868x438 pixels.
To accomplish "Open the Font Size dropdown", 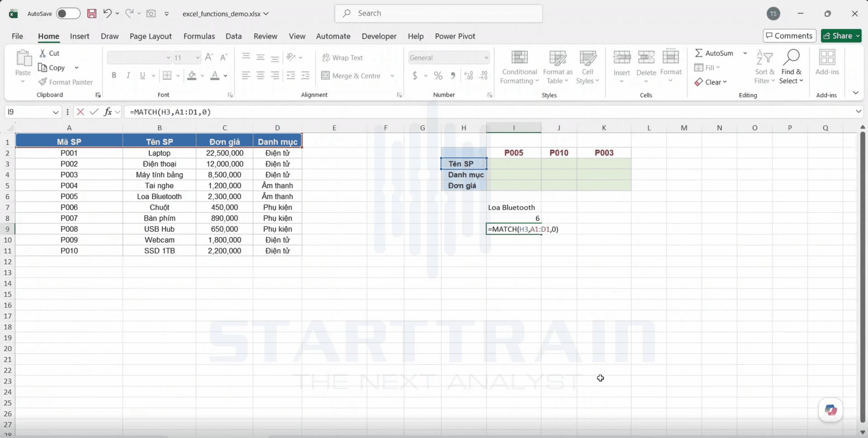I will (198, 57).
